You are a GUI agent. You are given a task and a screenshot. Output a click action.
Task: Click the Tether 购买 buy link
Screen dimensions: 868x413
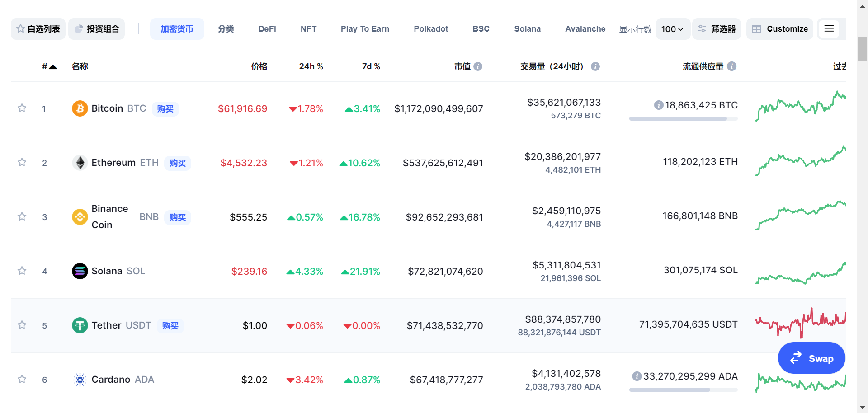170,326
